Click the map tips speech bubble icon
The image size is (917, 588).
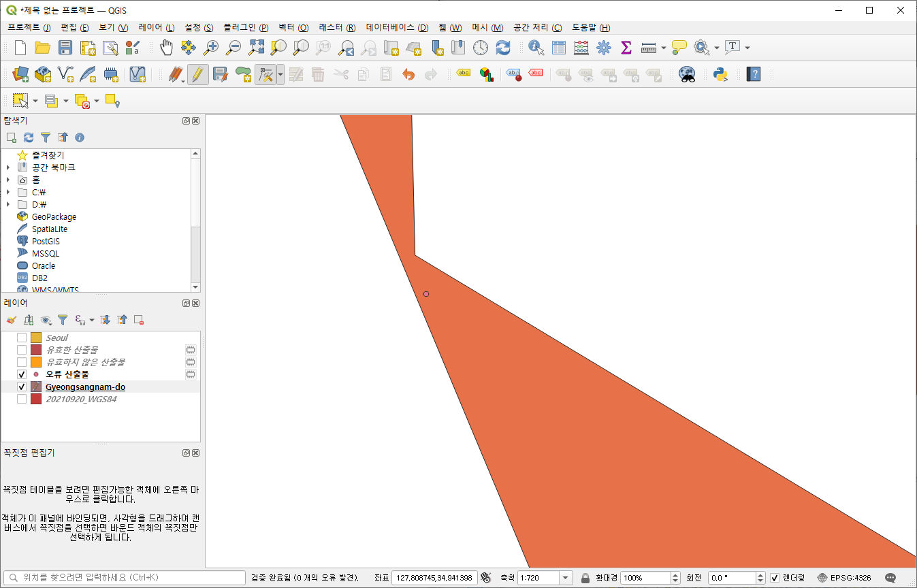(679, 48)
